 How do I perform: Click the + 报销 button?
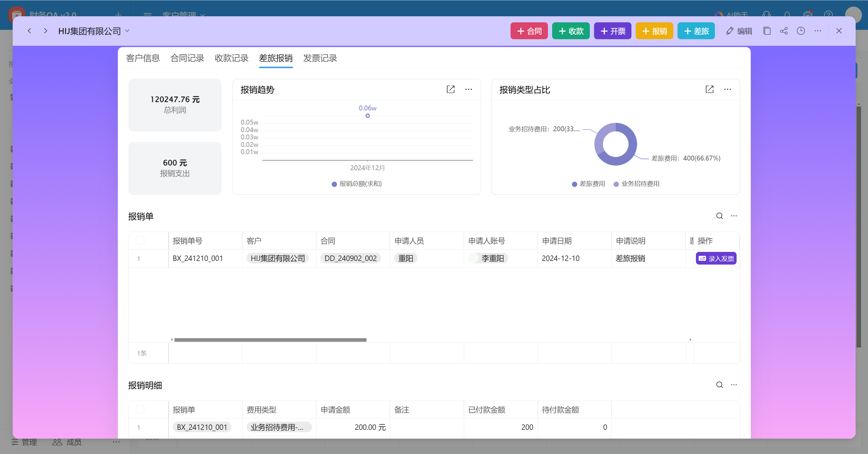coord(654,31)
